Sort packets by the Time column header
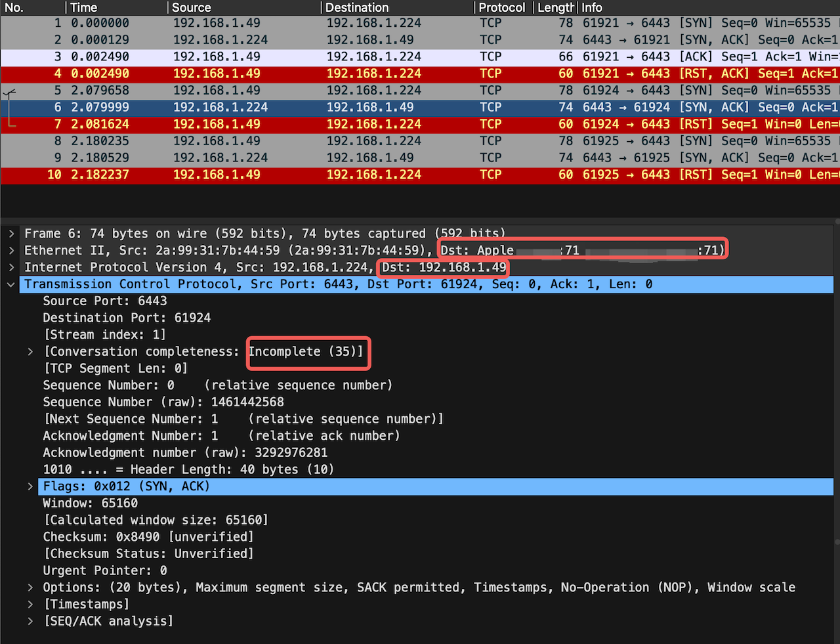This screenshot has width=840, height=644. pyautogui.click(x=84, y=8)
